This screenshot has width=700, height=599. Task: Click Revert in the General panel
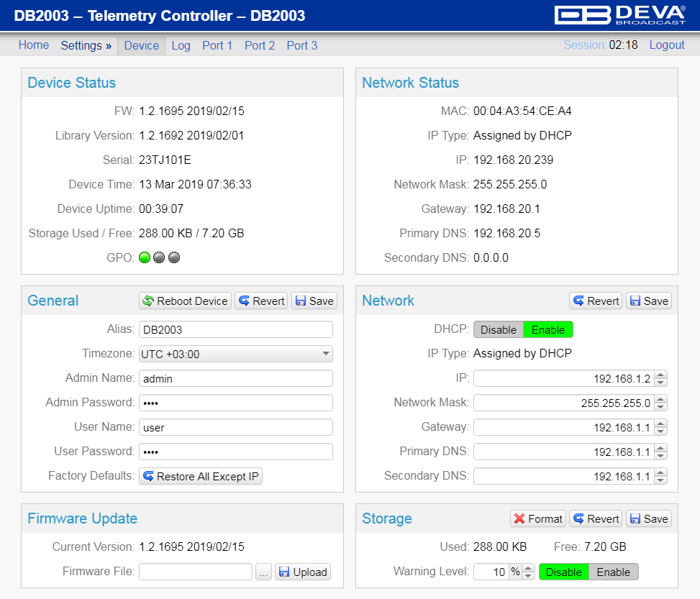(262, 301)
